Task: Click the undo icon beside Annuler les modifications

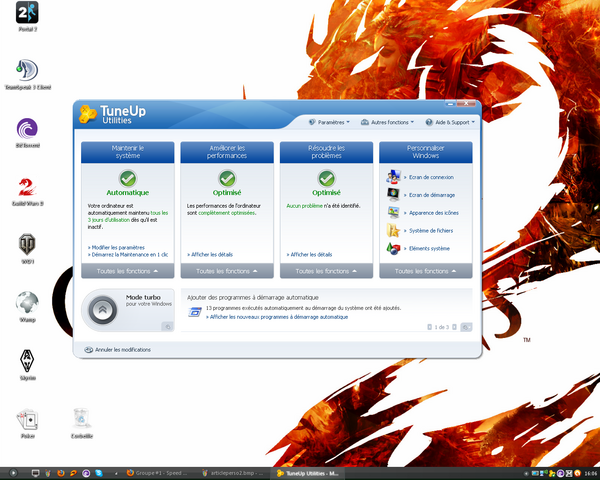Action: coord(88,349)
